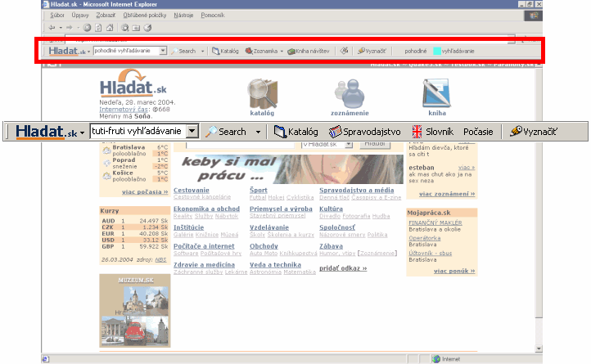Click Počasie in the enlarged toolbar
Screen dimensions: 591x364
[x=478, y=132]
